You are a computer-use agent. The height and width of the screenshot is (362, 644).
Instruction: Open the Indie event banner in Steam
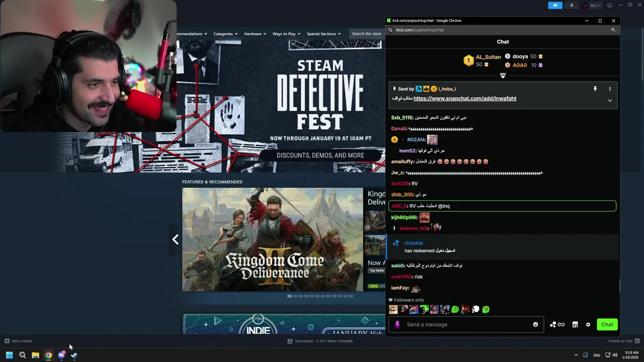click(284, 324)
